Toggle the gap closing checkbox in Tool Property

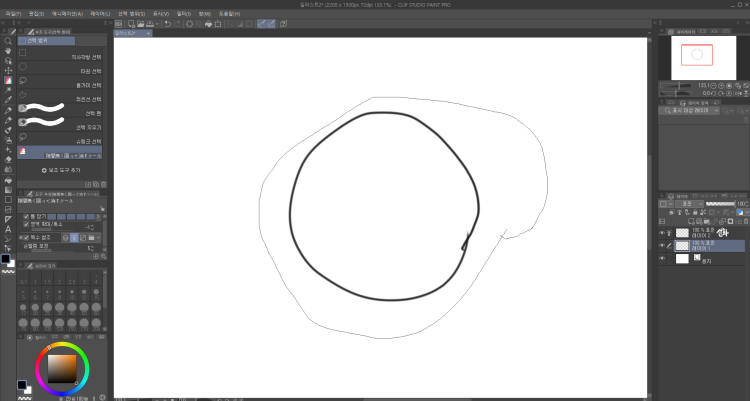[26, 217]
